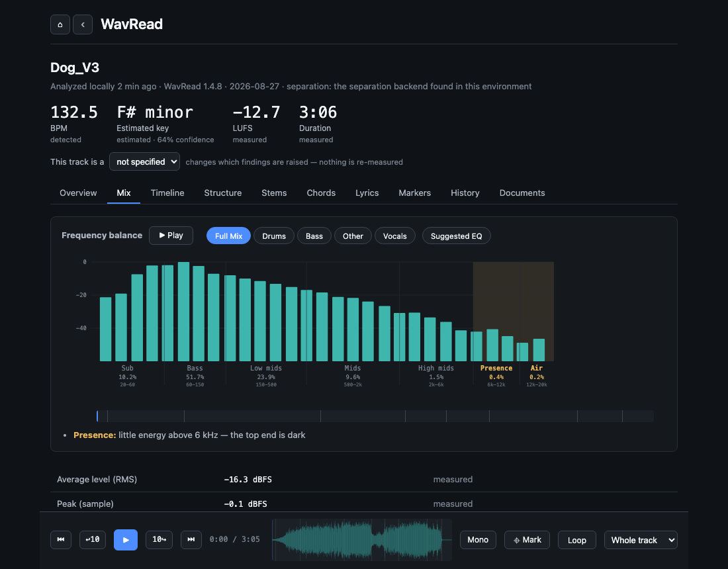The width and height of the screenshot is (728, 569).
Task: Click the Air band label
Action: pos(536,368)
